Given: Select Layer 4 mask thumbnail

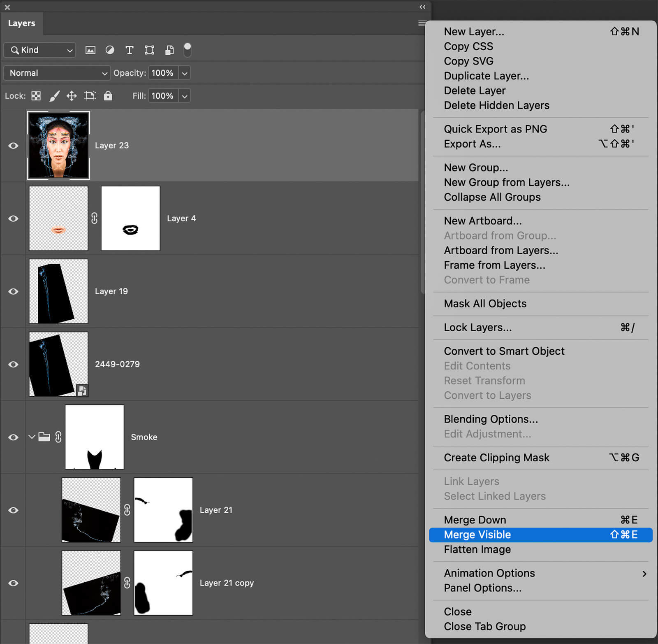Looking at the screenshot, I should point(130,218).
